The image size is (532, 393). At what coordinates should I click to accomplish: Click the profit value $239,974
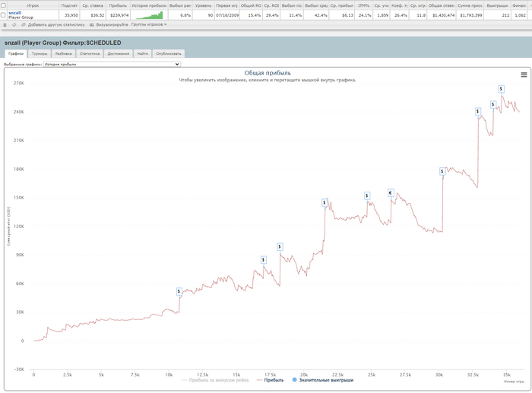coord(119,15)
